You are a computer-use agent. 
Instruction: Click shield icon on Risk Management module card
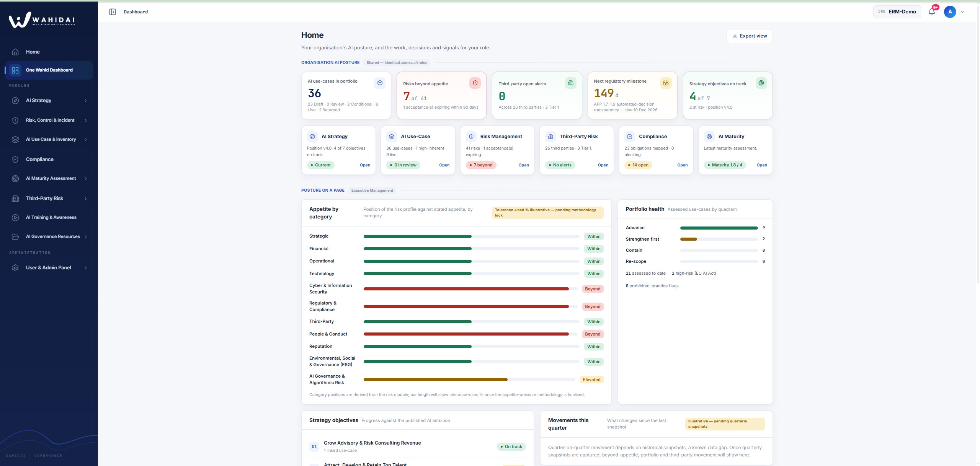pos(471,137)
